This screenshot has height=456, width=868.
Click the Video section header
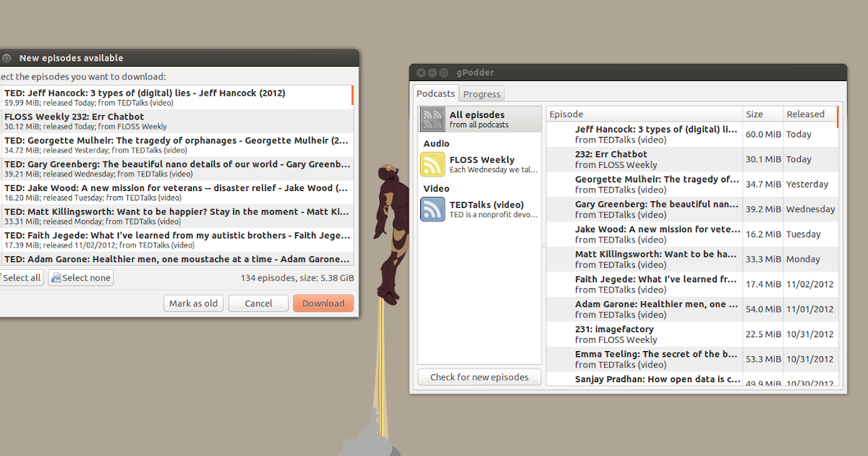coord(436,188)
